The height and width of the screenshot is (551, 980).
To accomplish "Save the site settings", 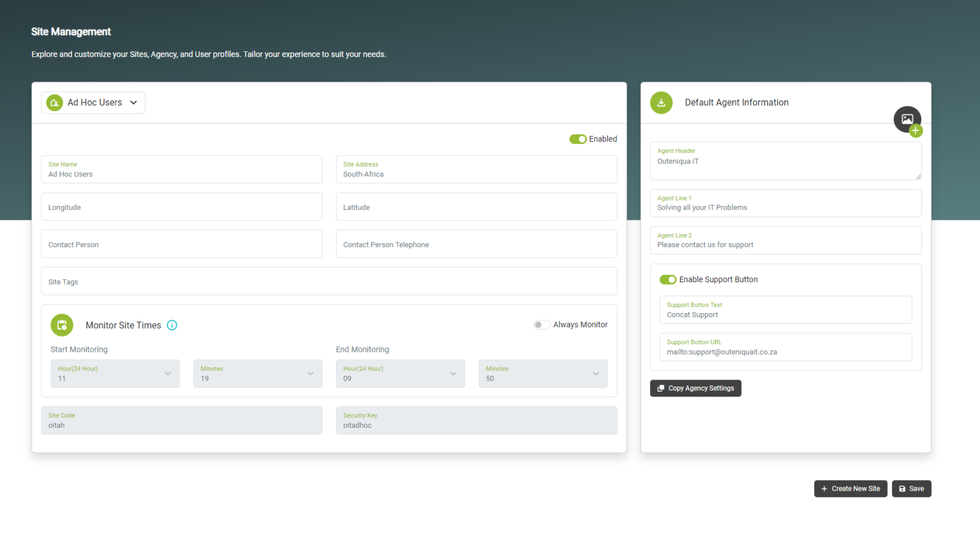I will 912,488.
